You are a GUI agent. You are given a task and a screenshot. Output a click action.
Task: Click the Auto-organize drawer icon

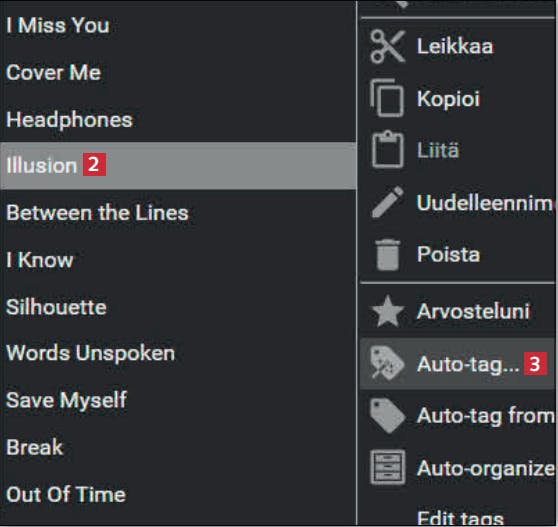tap(388, 468)
